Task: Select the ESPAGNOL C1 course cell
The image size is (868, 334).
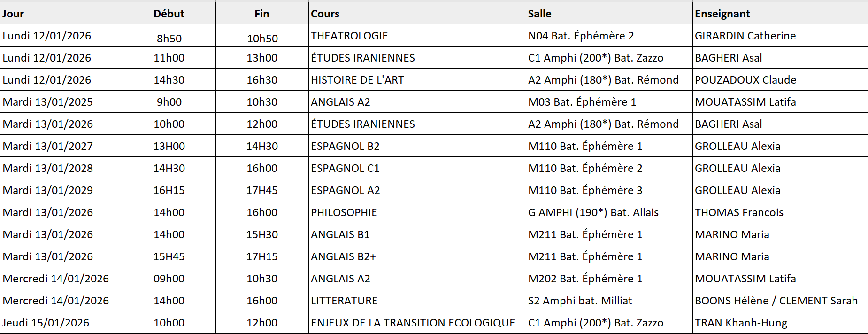Action: coord(345,168)
